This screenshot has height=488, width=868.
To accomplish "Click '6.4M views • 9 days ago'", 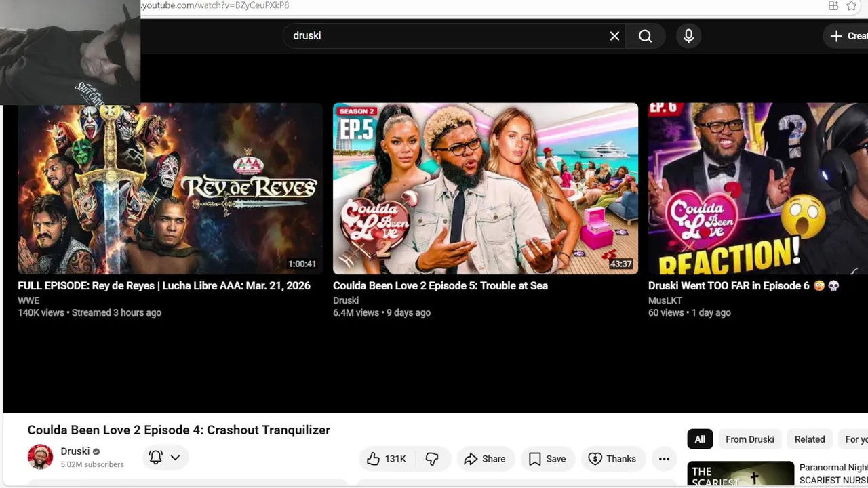I will click(x=382, y=313).
